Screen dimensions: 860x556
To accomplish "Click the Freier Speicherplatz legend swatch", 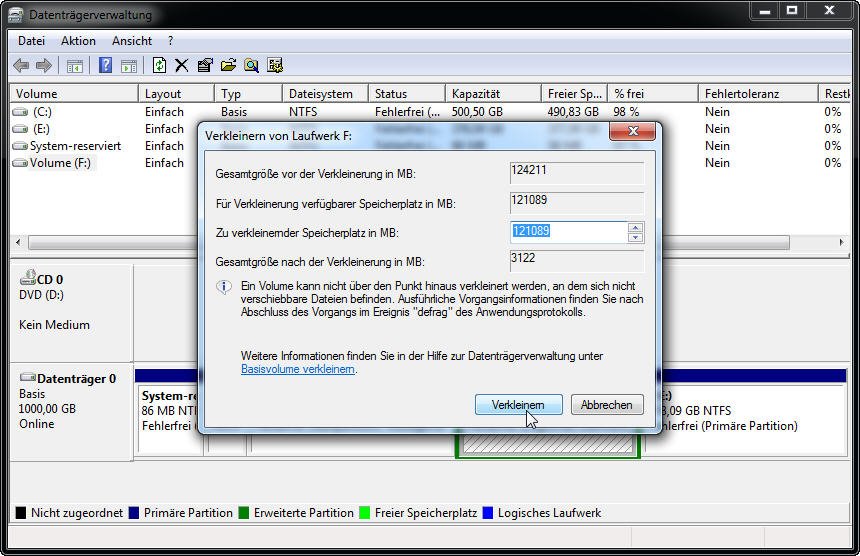I will click(x=365, y=513).
